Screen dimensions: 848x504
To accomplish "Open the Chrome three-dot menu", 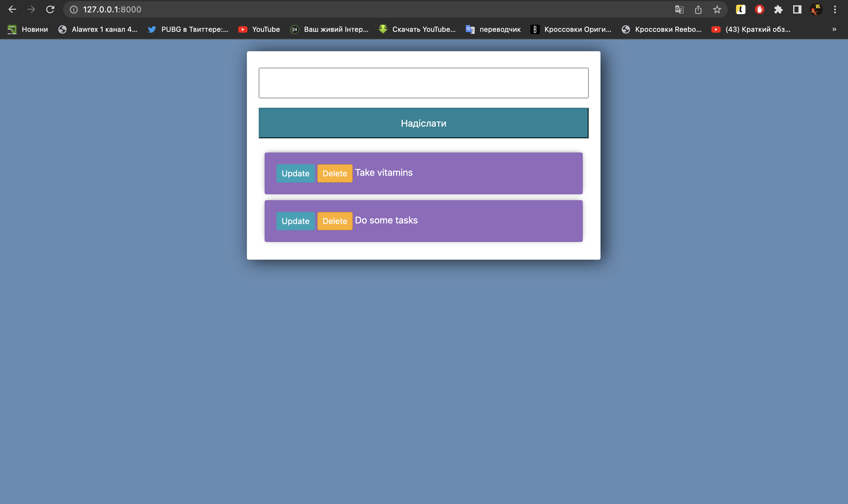I will 834,9.
